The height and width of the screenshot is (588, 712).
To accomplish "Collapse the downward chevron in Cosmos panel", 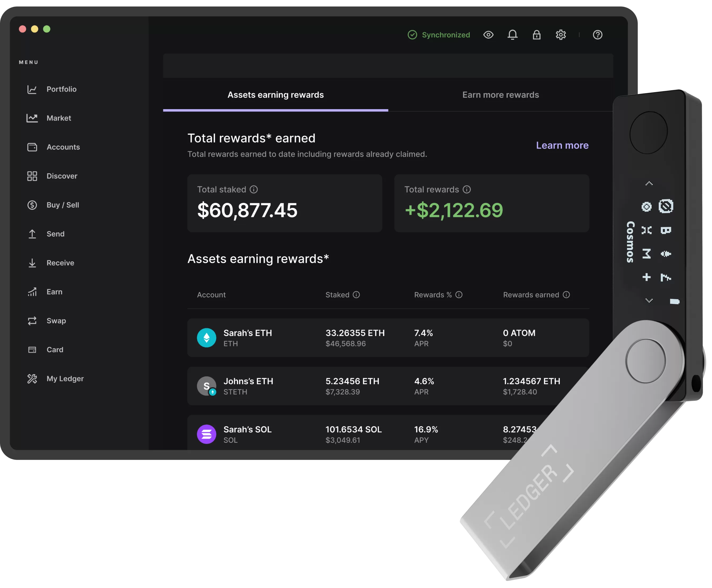I will [648, 300].
